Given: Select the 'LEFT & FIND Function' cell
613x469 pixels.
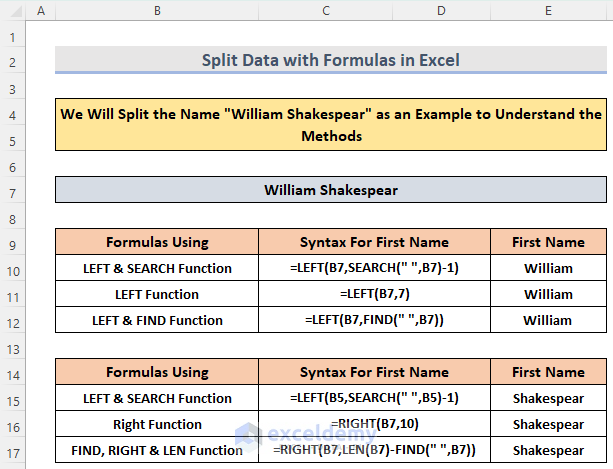Looking at the screenshot, I should (157, 320).
